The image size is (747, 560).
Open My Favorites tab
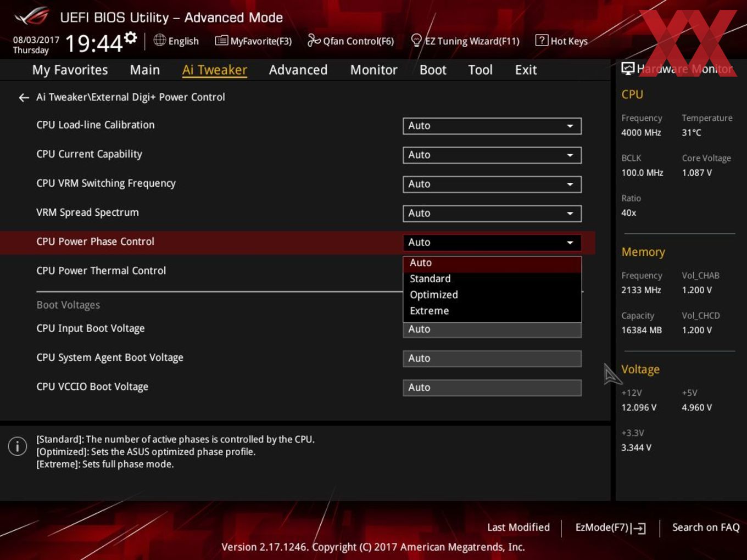tap(70, 70)
